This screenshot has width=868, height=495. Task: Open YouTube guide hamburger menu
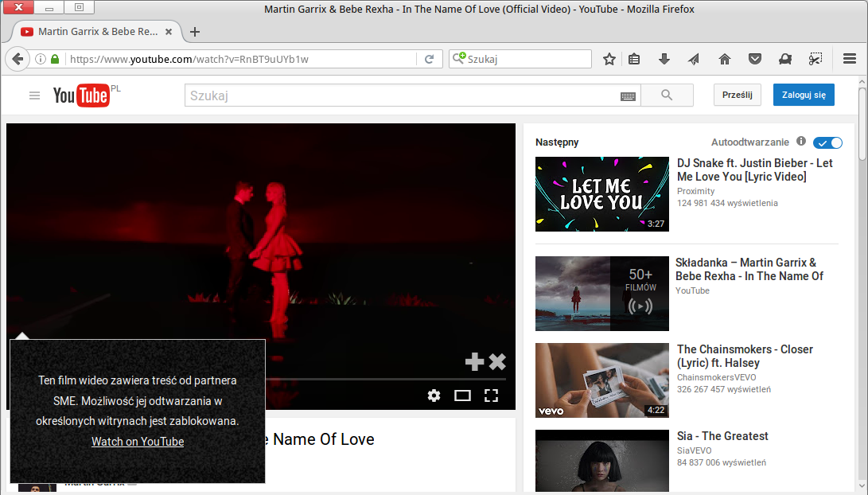(x=34, y=95)
